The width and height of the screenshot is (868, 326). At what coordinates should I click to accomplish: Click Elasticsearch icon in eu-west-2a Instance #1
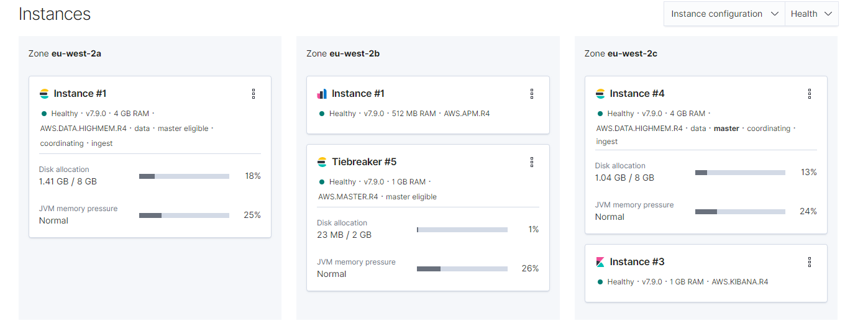tap(44, 94)
